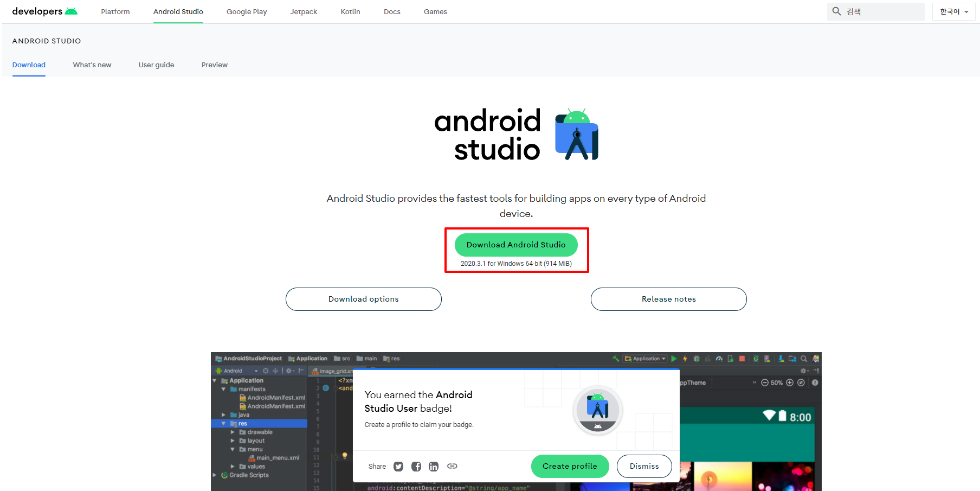Click red Stop square in IDE screenshot
Image resolution: width=980 pixels, height=491 pixels.
[742, 359]
